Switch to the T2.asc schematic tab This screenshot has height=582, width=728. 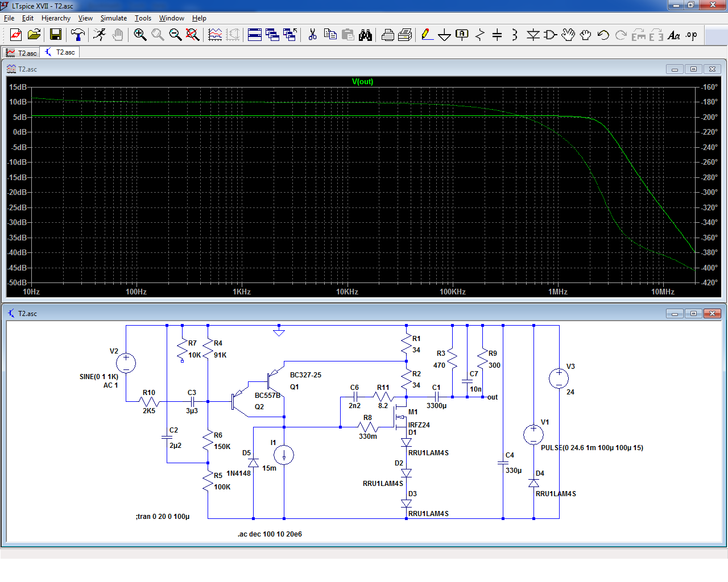point(60,52)
